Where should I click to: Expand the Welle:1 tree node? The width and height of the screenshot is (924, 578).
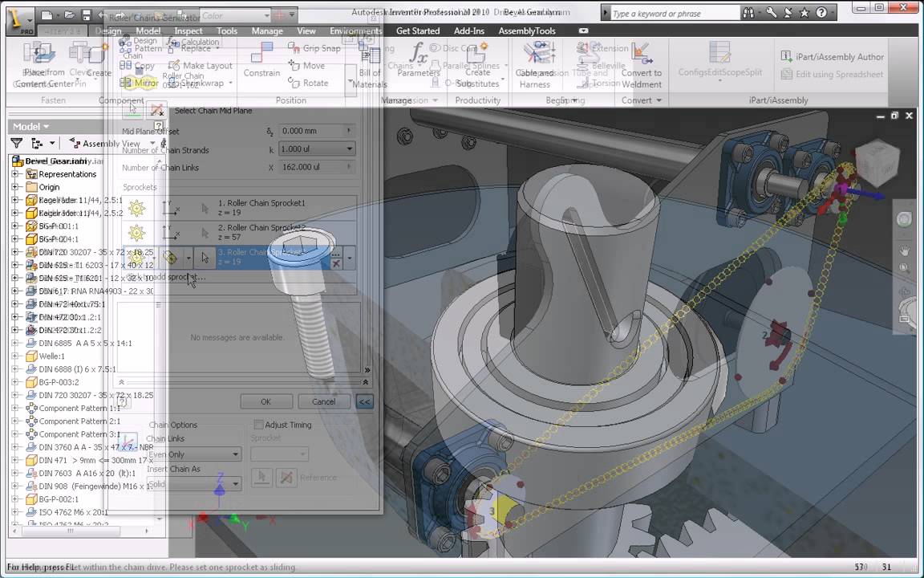(14, 356)
